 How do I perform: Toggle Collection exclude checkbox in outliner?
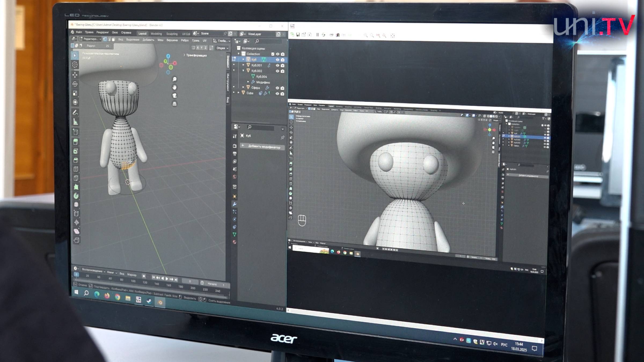pos(273,54)
